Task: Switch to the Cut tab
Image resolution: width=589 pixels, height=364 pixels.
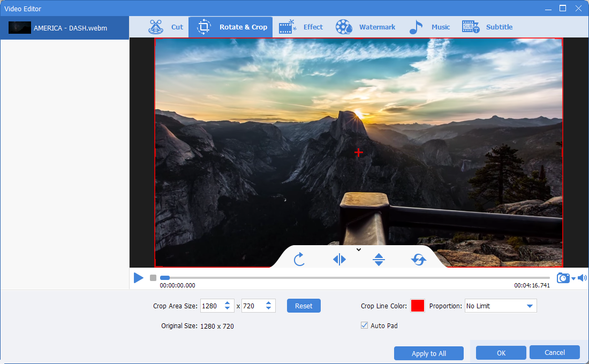Action: click(167, 27)
